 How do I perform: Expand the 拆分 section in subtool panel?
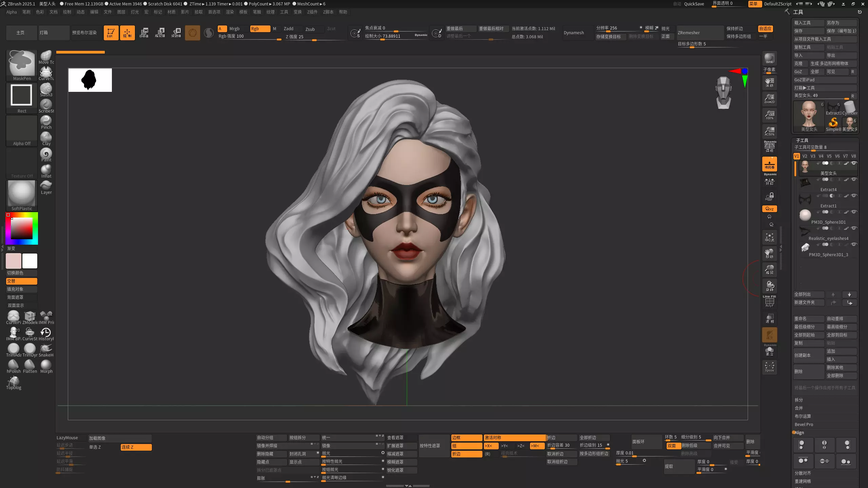point(798,400)
